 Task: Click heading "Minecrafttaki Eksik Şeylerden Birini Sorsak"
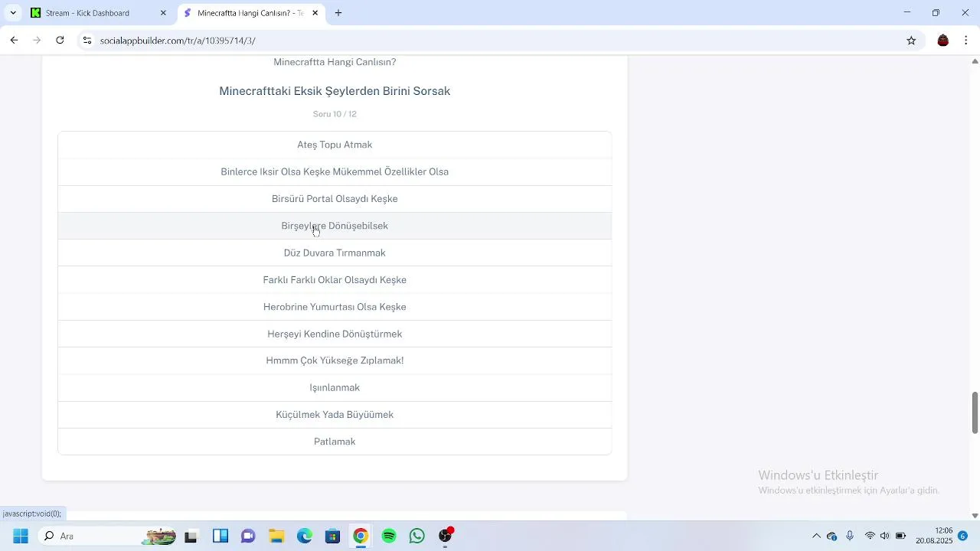coord(335,91)
